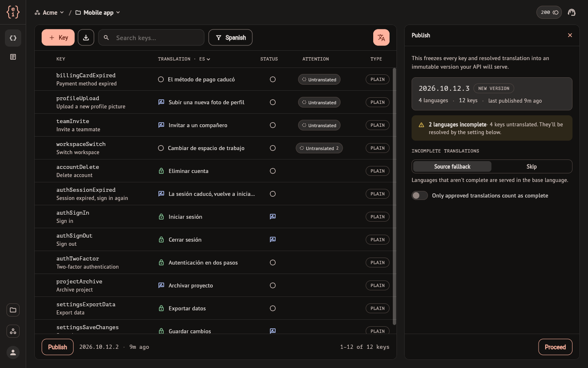
Task: Click the Archivar proyecto state icon
Action: pyautogui.click(x=161, y=285)
